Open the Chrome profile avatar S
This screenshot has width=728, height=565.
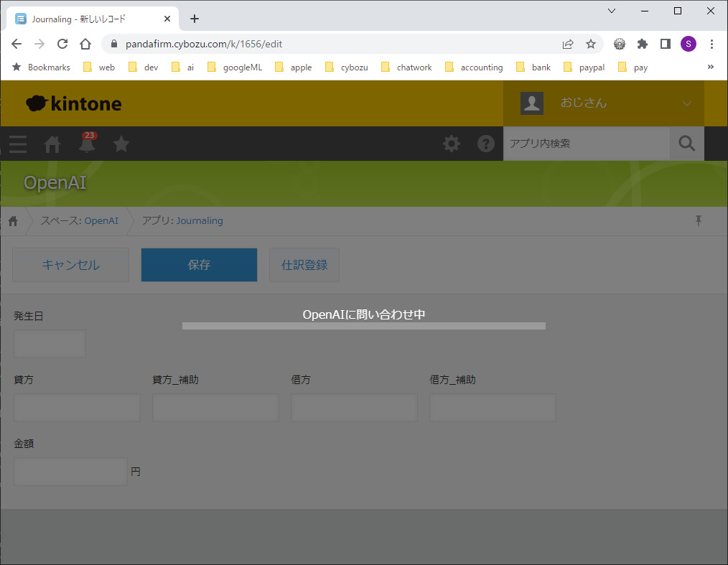tap(688, 44)
